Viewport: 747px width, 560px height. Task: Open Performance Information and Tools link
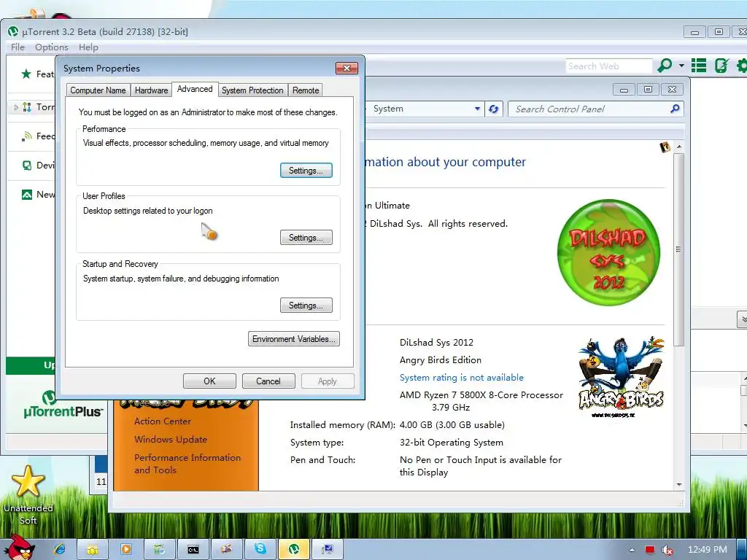[187, 463]
